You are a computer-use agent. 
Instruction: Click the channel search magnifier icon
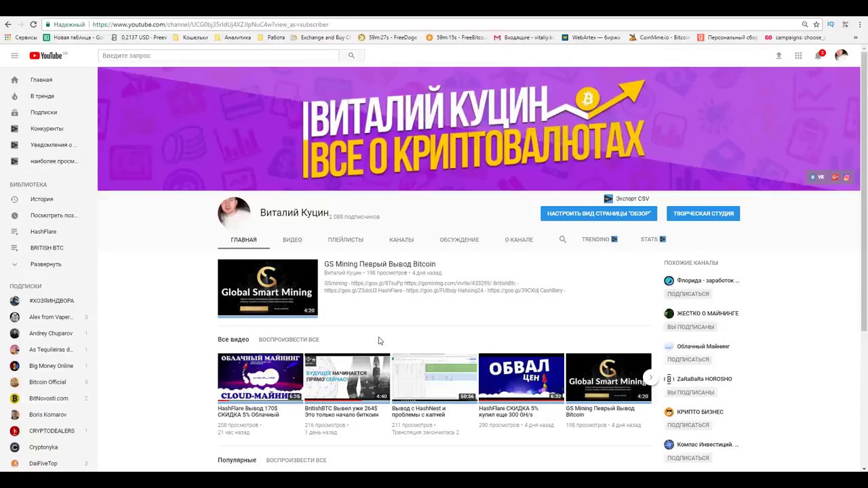562,239
